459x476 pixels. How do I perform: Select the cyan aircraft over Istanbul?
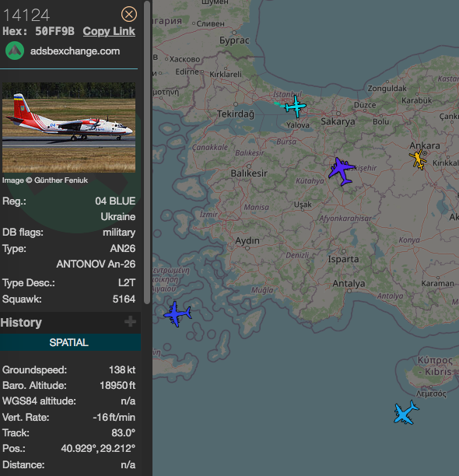pyautogui.click(x=295, y=107)
